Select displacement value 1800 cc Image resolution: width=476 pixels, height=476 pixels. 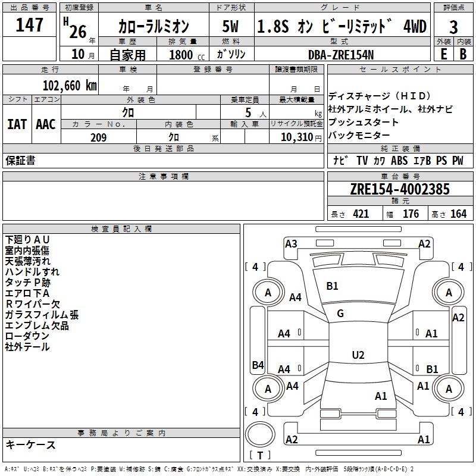tap(187, 55)
